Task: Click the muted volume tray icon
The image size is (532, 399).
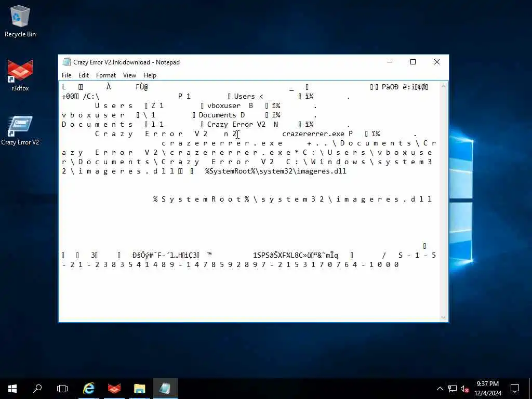Action: pyautogui.click(x=464, y=389)
